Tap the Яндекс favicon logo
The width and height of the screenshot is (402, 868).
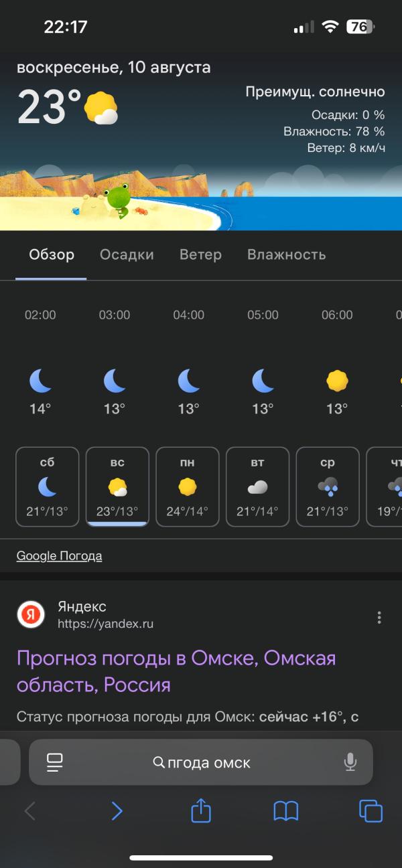[x=31, y=614]
